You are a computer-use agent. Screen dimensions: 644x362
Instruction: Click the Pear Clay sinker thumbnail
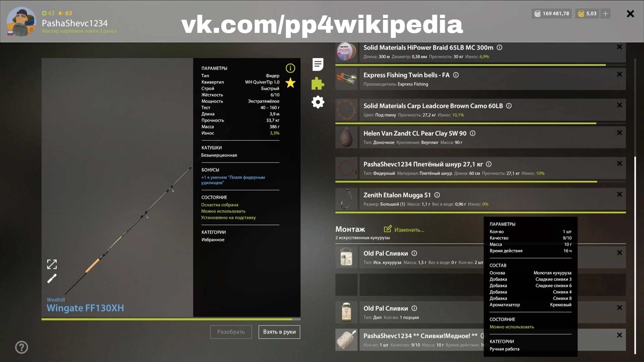point(346,137)
